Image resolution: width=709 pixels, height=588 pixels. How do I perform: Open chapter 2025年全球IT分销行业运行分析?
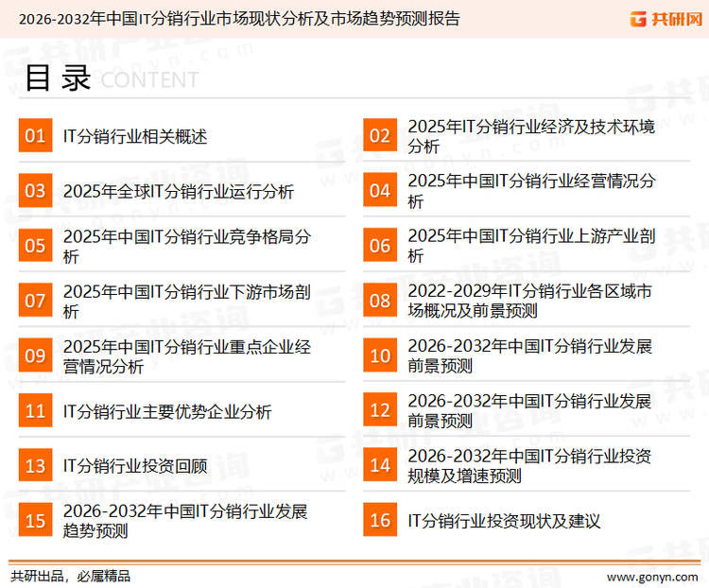point(178,191)
